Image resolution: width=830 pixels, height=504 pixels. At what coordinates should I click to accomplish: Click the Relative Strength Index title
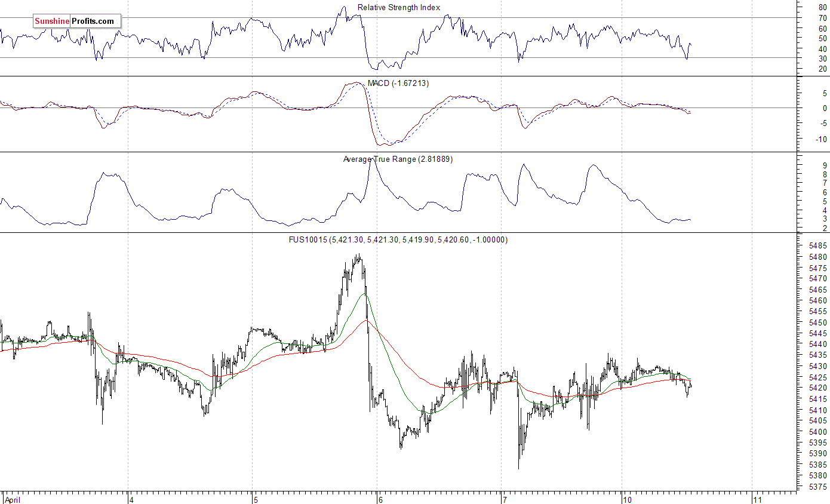399,8
